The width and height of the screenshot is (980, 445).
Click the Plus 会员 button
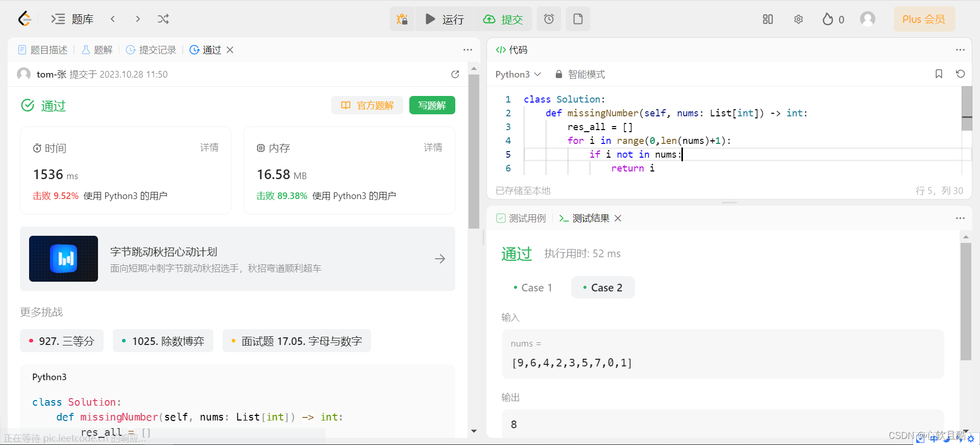(x=924, y=19)
